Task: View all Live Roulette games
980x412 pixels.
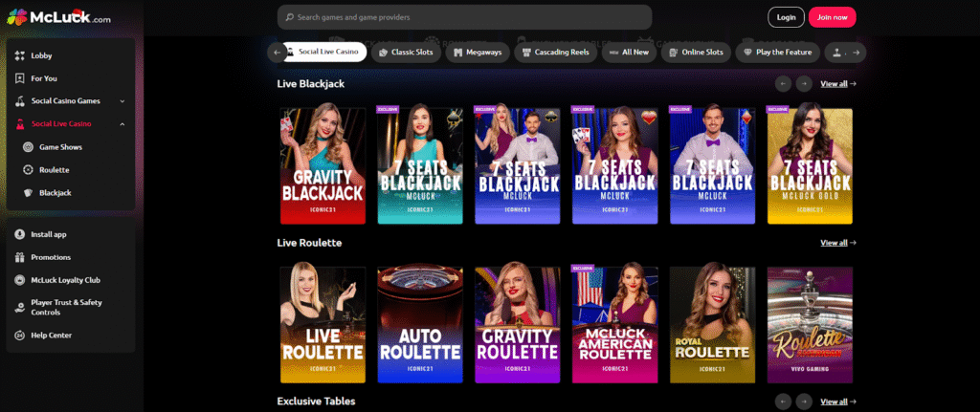Action: (838, 243)
